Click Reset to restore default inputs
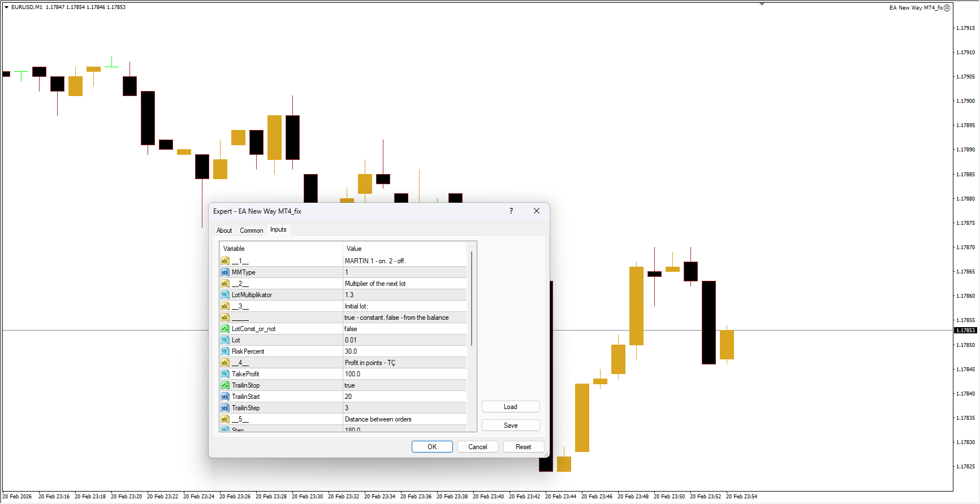Screen dimensions: 980x504 click(x=523, y=447)
